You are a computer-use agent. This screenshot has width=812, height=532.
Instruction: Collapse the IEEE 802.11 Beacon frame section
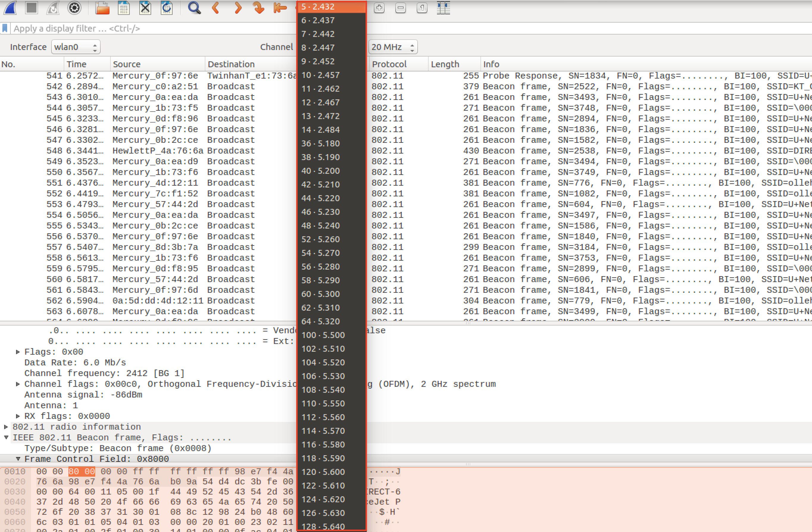(x=6, y=438)
